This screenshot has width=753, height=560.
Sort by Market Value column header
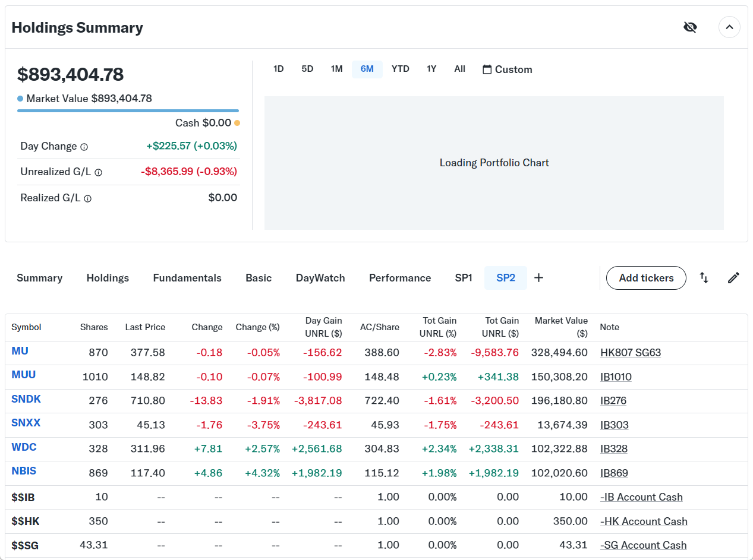click(x=561, y=327)
